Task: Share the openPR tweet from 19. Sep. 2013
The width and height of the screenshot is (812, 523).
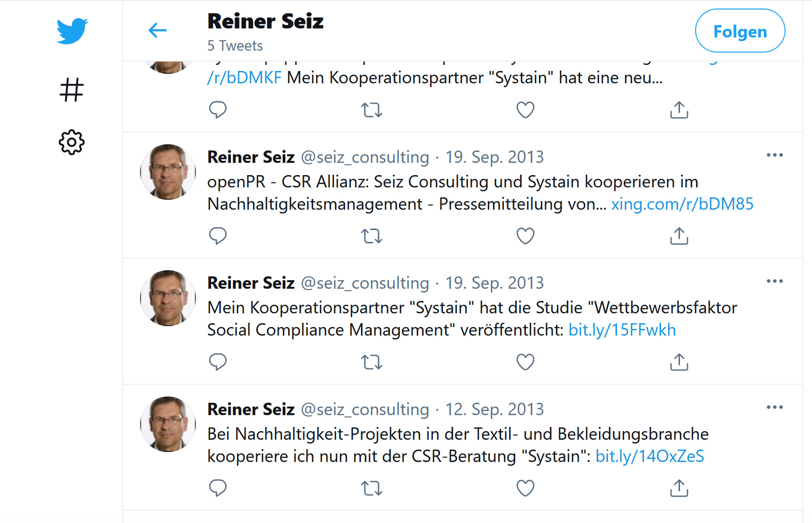Action: point(678,236)
